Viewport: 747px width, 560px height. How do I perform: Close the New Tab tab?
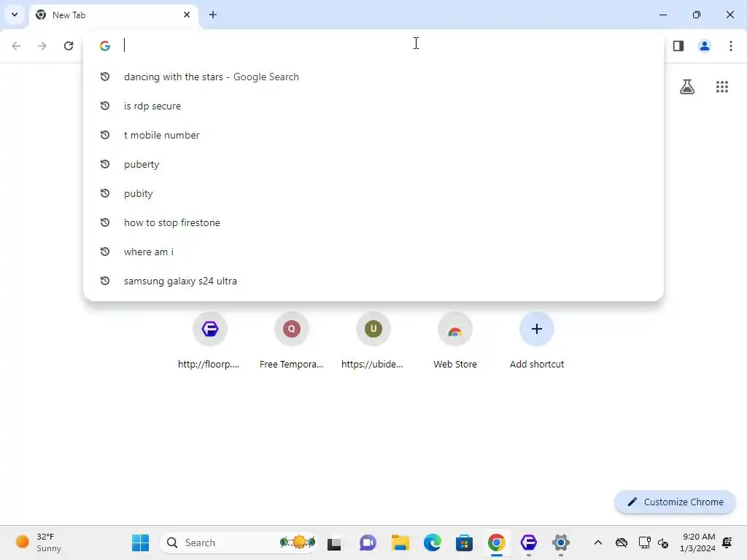click(187, 15)
